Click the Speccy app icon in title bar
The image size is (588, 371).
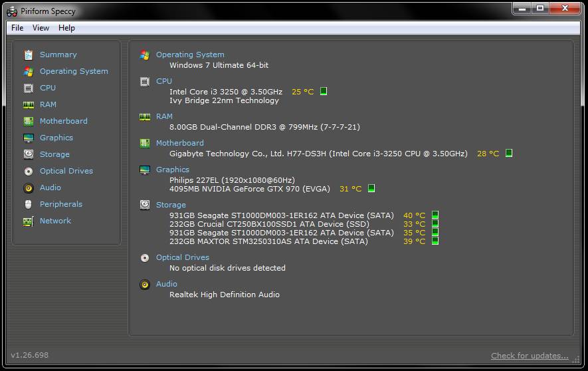(12, 11)
